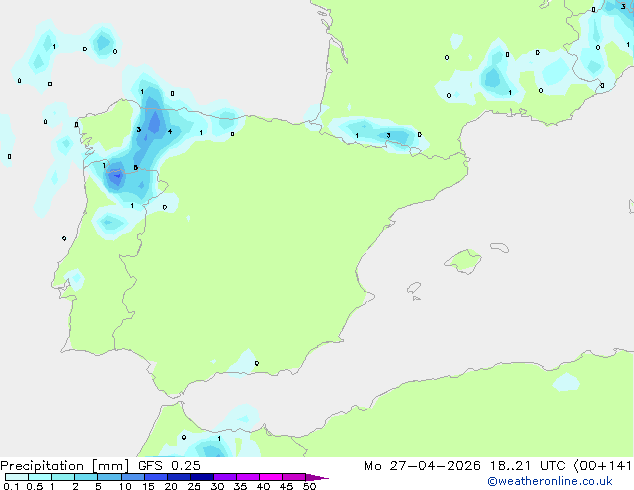This screenshot has width=634, height=490.
Task: Click the legend label '50'
Action: tap(309, 486)
